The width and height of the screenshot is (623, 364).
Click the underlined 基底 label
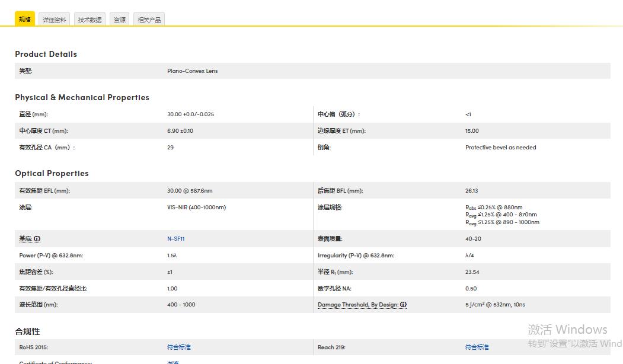[25, 239]
